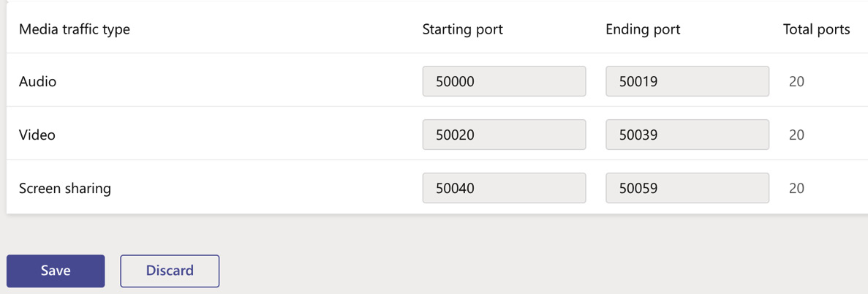Viewport: 868px width, 294px height.
Task: Click the empty gray area right of Discard
Action: pyautogui.click(x=543, y=271)
